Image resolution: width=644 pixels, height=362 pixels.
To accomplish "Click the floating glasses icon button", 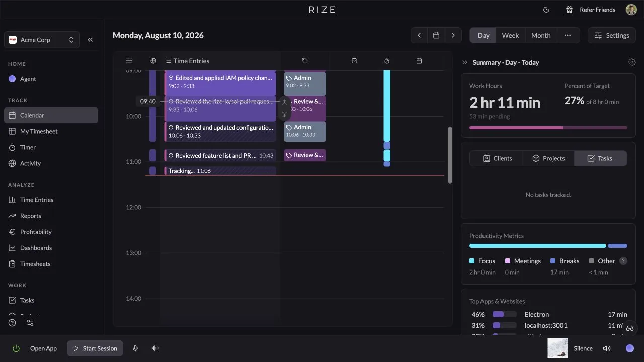I will point(630,328).
